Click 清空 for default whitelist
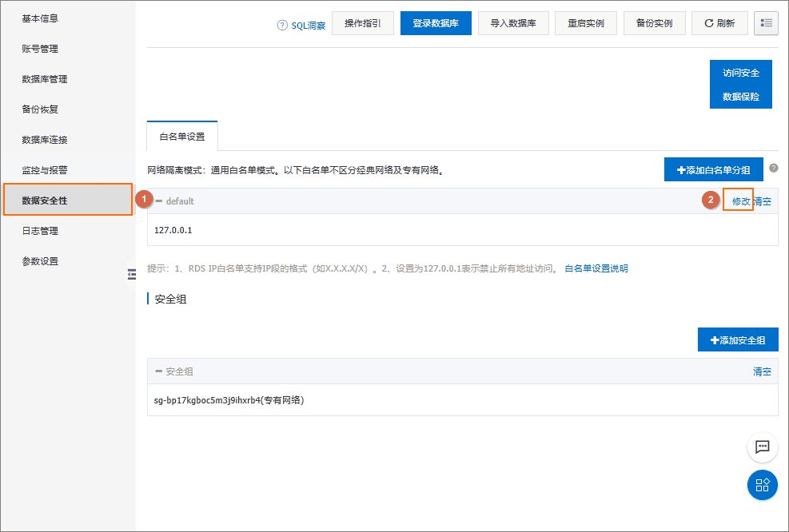The image size is (789, 532). (763, 201)
